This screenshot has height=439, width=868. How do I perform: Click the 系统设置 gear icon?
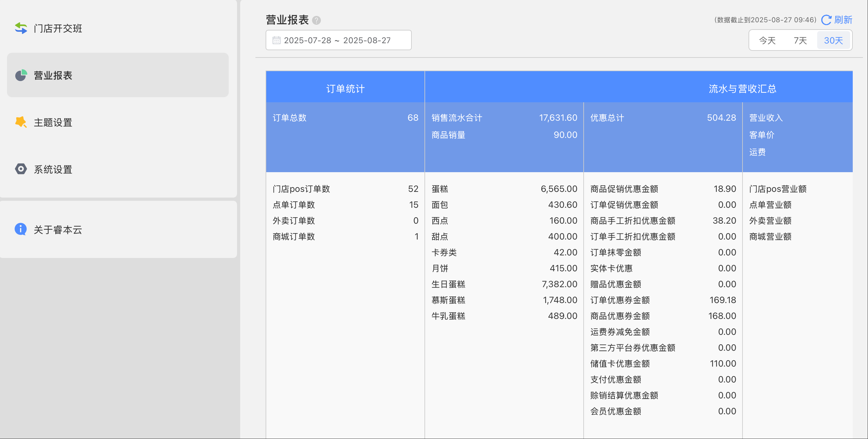21,169
